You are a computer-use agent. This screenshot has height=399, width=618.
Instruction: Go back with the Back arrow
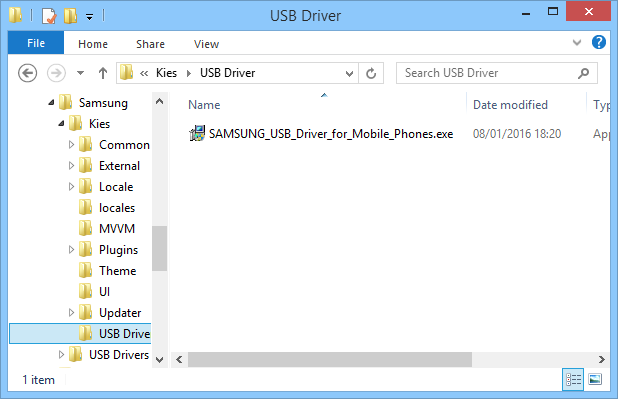pos(28,73)
